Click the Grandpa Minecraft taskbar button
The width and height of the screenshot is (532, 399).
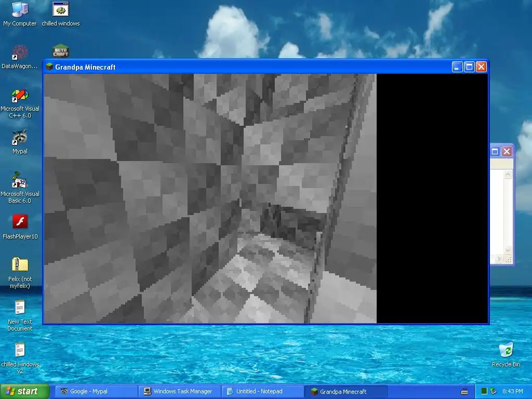click(x=346, y=391)
